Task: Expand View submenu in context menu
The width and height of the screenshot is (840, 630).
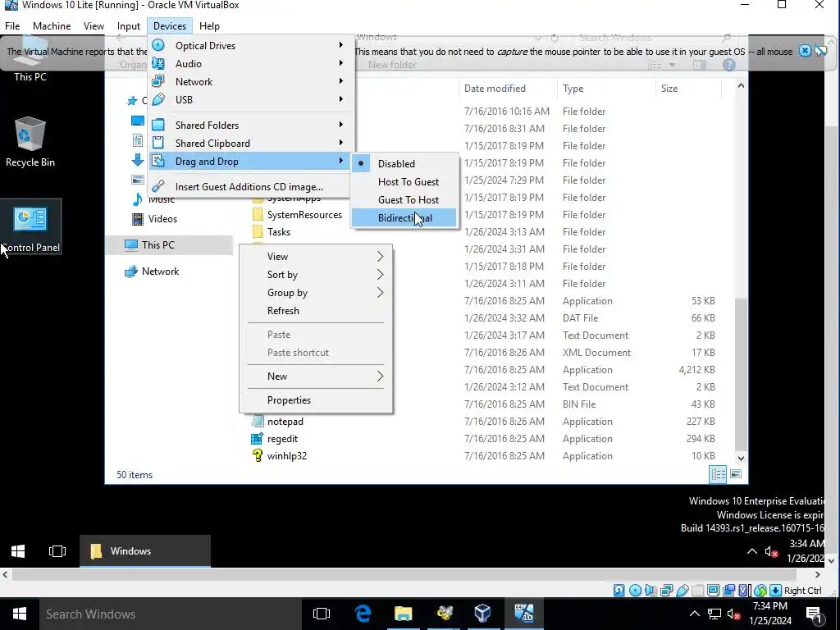Action: (x=316, y=257)
